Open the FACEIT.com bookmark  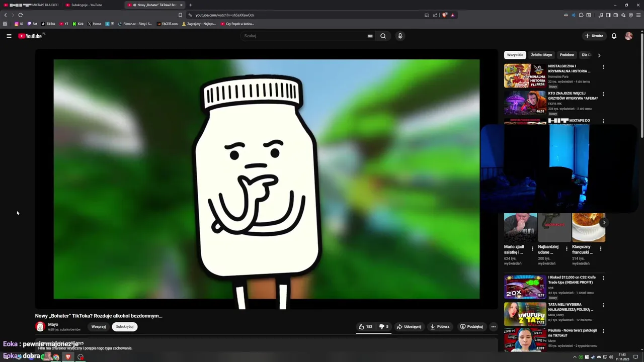(167, 24)
